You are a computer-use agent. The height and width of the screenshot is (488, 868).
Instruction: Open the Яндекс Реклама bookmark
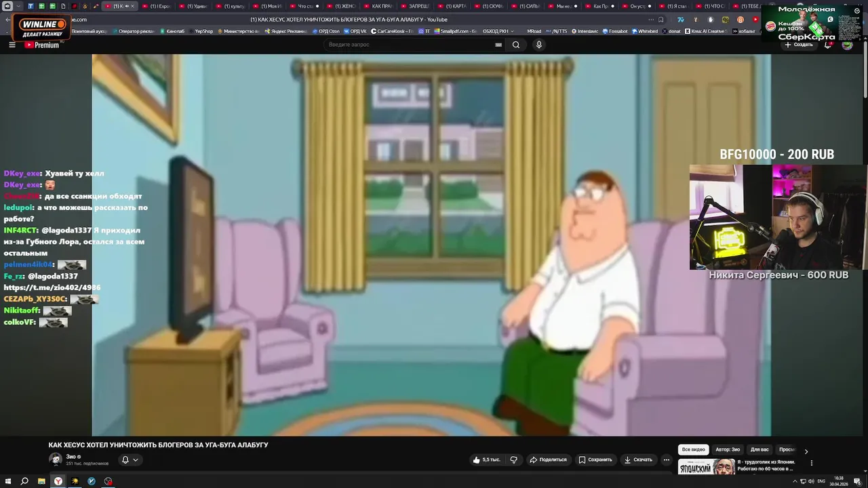tap(285, 31)
